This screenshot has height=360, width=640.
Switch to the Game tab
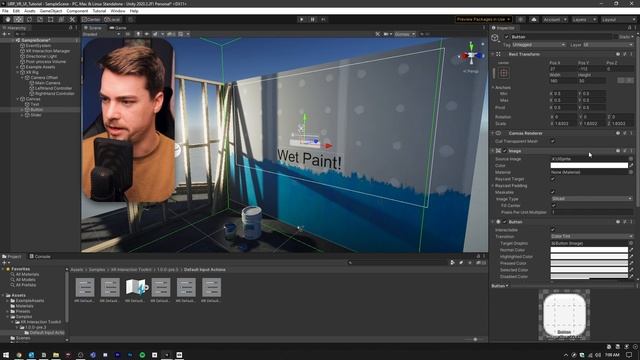pos(118,28)
